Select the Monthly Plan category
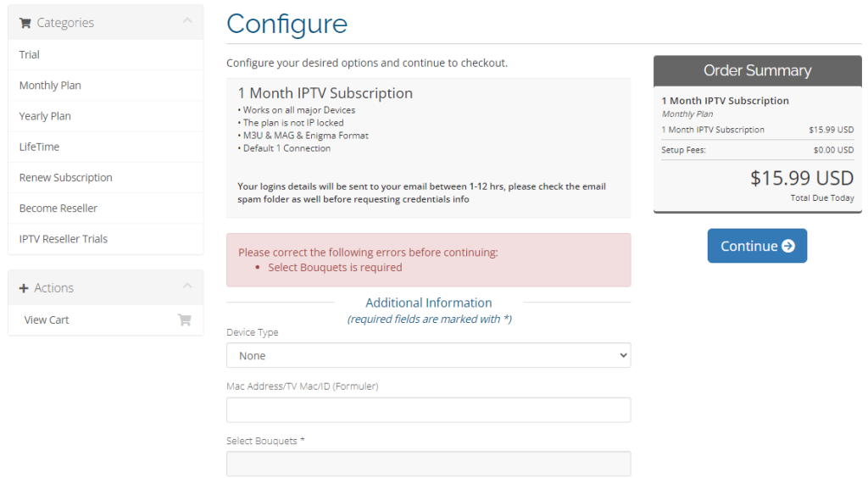The width and height of the screenshot is (868, 478). click(50, 86)
